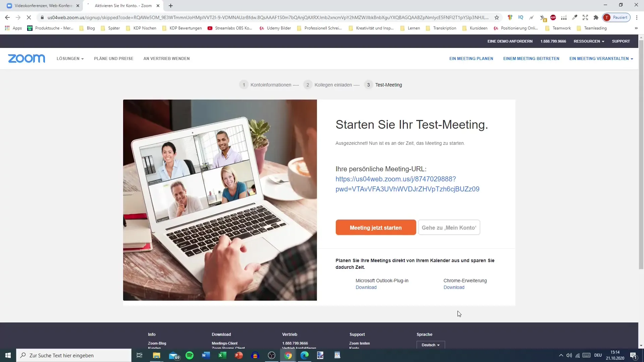Click the personal Meeting-URL link
This screenshot has width=644, height=362.
coord(408,184)
